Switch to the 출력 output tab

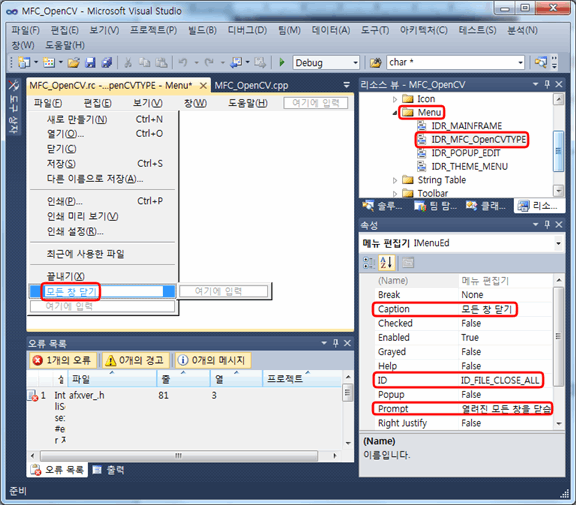(x=108, y=470)
